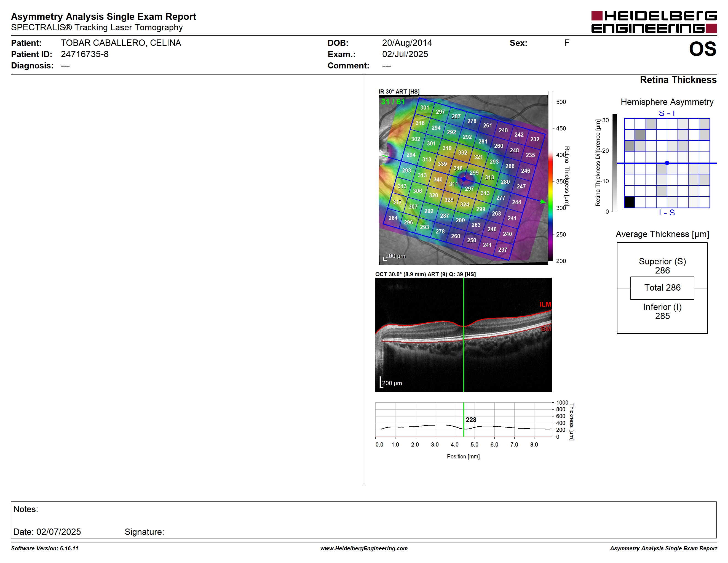Click grid cell value 340
The width and height of the screenshot is (728, 563).
[x=438, y=179]
